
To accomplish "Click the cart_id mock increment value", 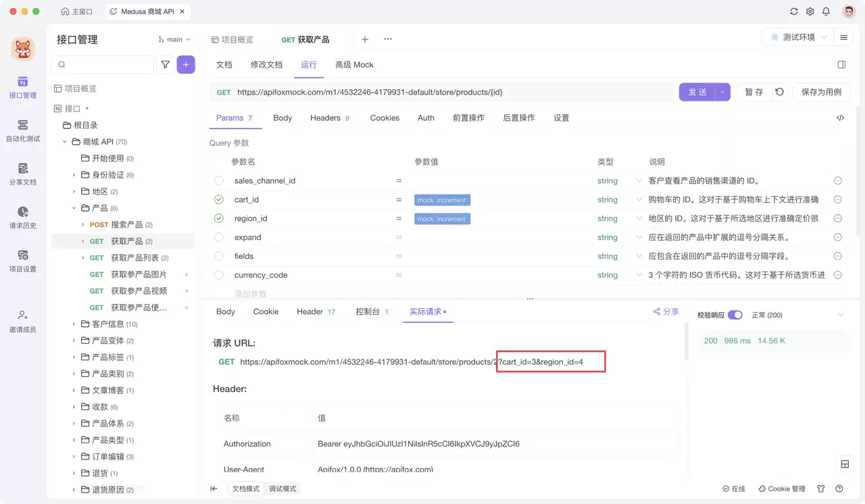I will pyautogui.click(x=442, y=200).
